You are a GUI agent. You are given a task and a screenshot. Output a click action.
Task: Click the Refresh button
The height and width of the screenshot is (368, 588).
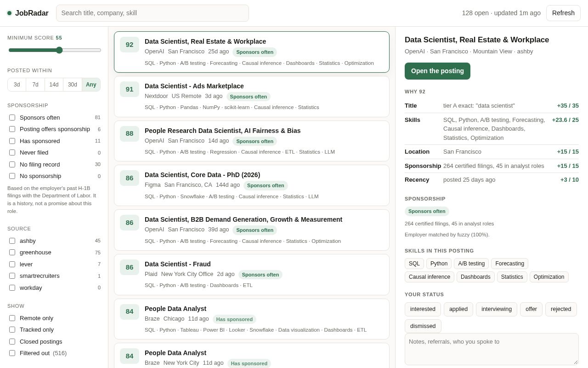coord(563,13)
